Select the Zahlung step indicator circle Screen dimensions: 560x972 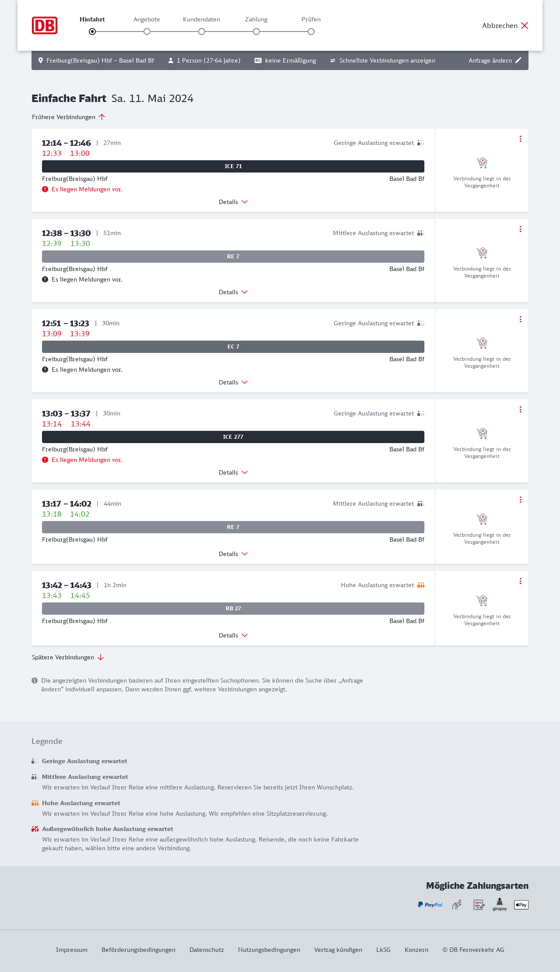[x=256, y=32]
